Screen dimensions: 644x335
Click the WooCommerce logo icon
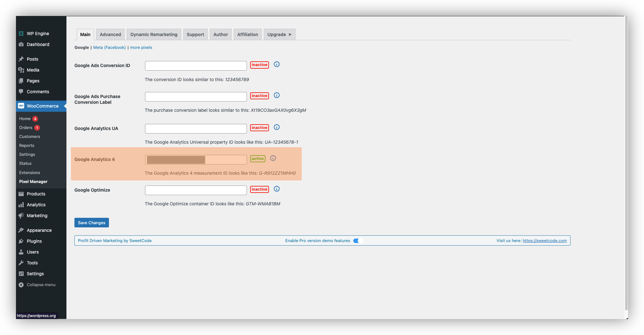[x=21, y=106]
